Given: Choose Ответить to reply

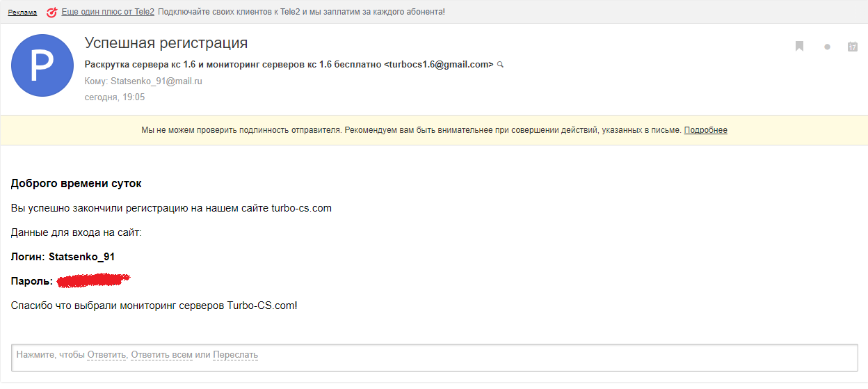Looking at the screenshot, I should click(106, 355).
